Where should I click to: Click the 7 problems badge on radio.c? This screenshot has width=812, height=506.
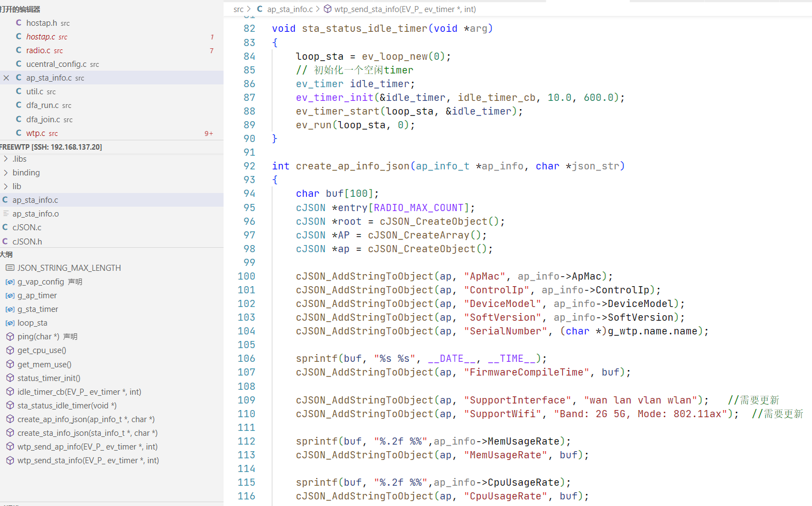(x=211, y=50)
